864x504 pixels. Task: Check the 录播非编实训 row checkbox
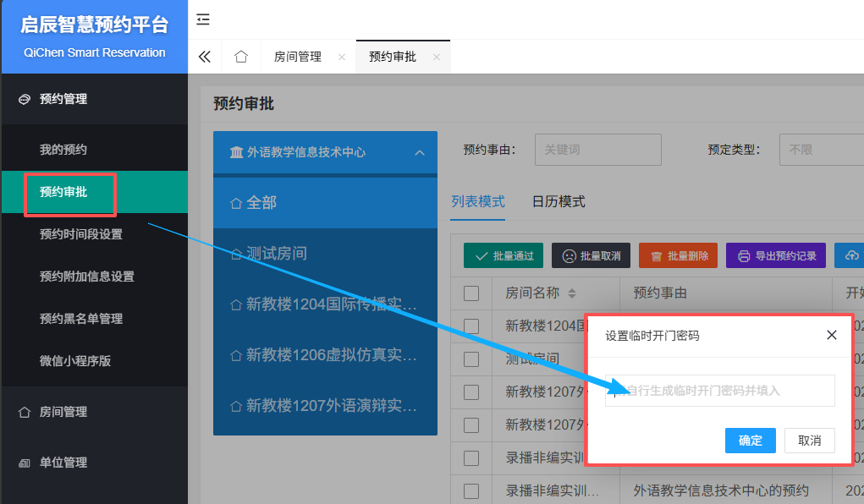471,457
